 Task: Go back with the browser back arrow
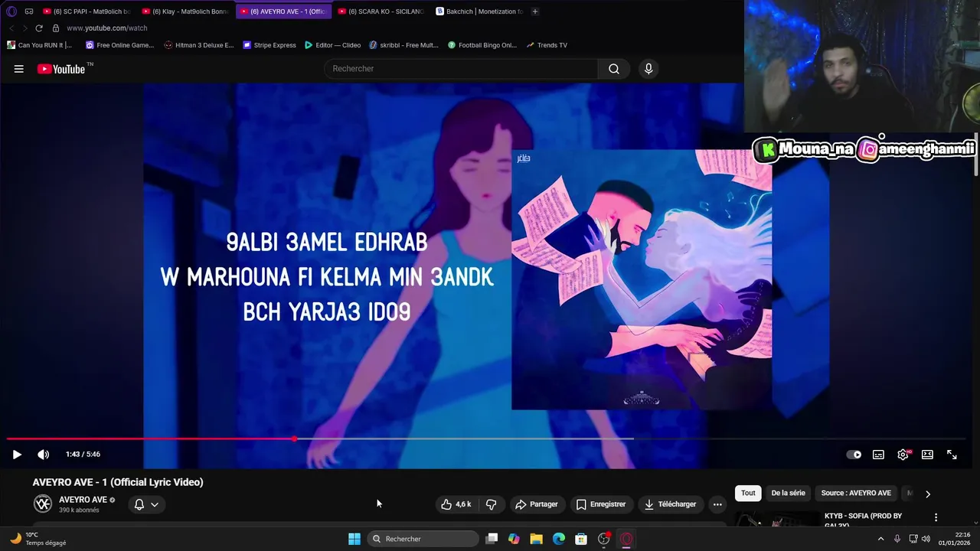[x=11, y=28]
